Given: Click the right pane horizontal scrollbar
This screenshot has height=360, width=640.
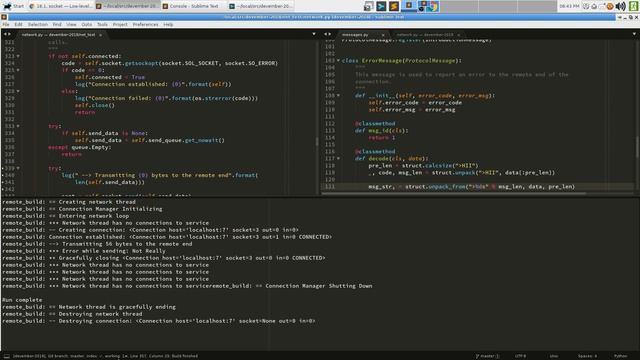Looking at the screenshot, I should point(454,193).
